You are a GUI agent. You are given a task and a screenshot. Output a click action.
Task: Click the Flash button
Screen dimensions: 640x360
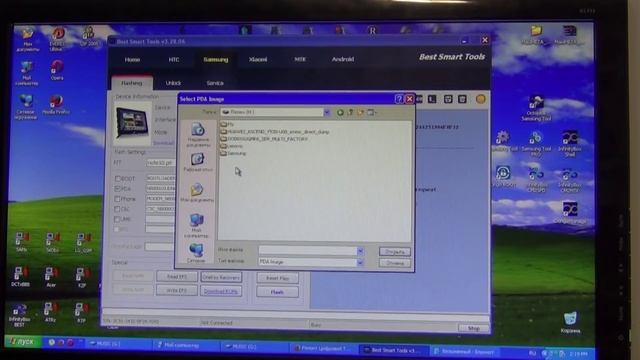277,292
